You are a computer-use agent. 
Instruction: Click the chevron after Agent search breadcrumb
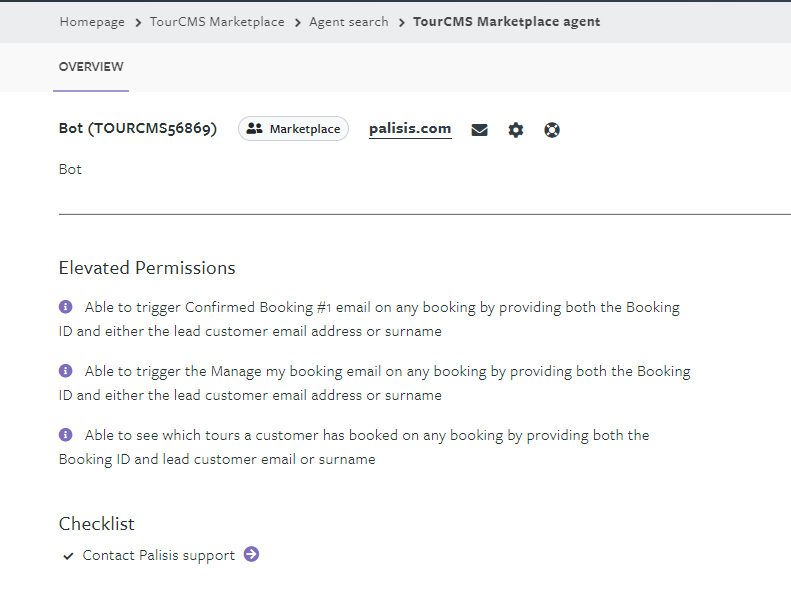(401, 22)
